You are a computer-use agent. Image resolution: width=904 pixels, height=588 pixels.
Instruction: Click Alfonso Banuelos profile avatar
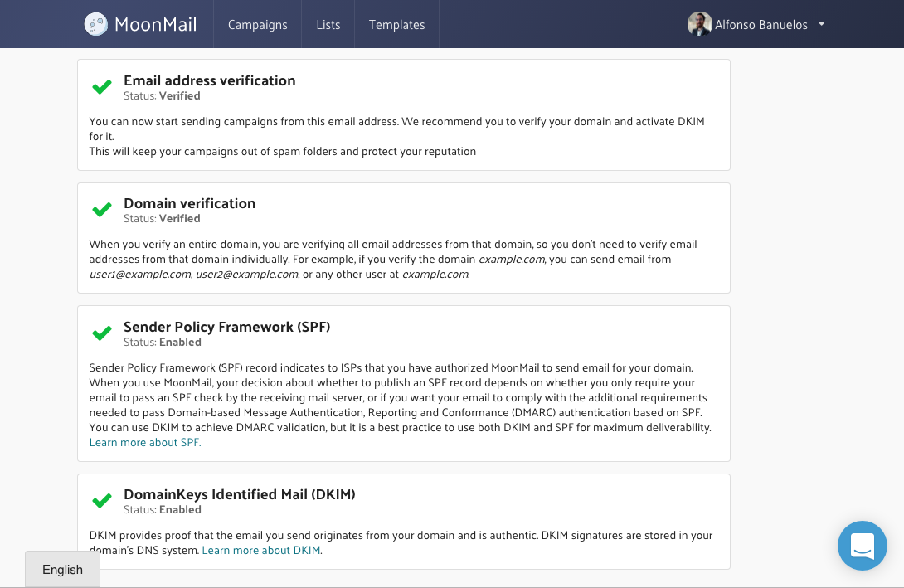click(x=699, y=24)
